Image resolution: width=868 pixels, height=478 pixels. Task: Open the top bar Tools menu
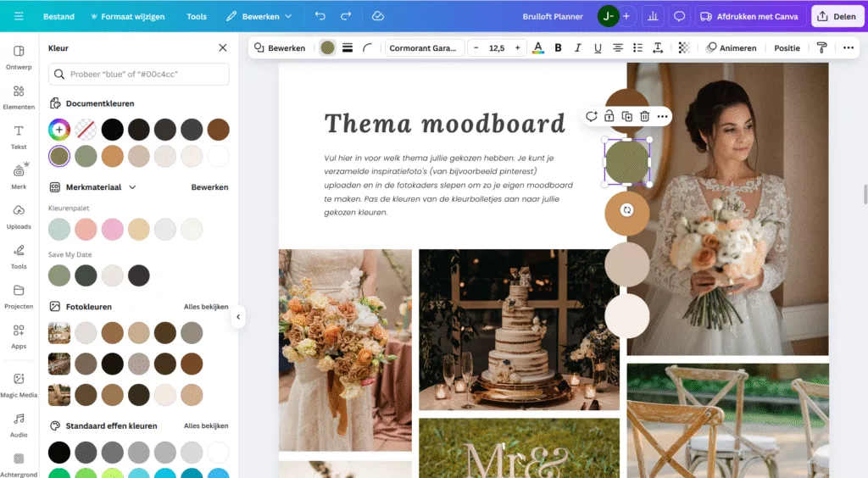tap(197, 17)
